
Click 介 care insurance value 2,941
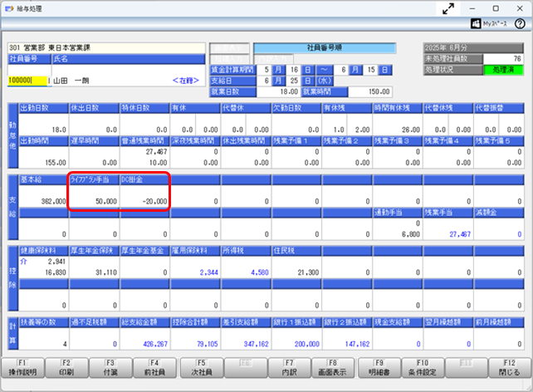[56, 262]
